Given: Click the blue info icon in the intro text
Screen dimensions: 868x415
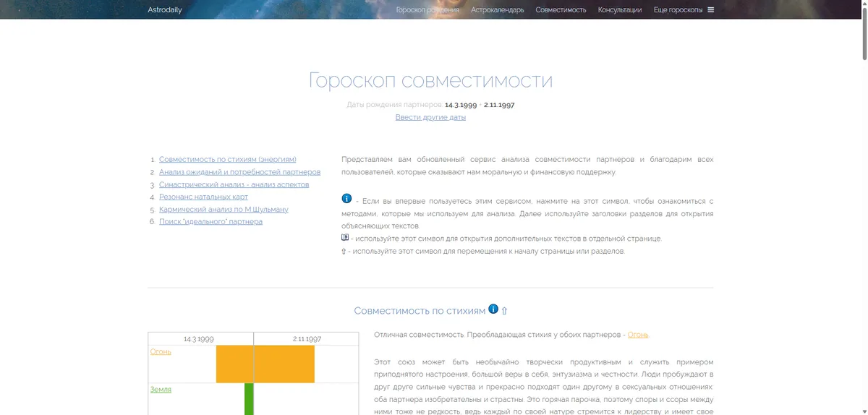Looking at the screenshot, I should point(346,199).
